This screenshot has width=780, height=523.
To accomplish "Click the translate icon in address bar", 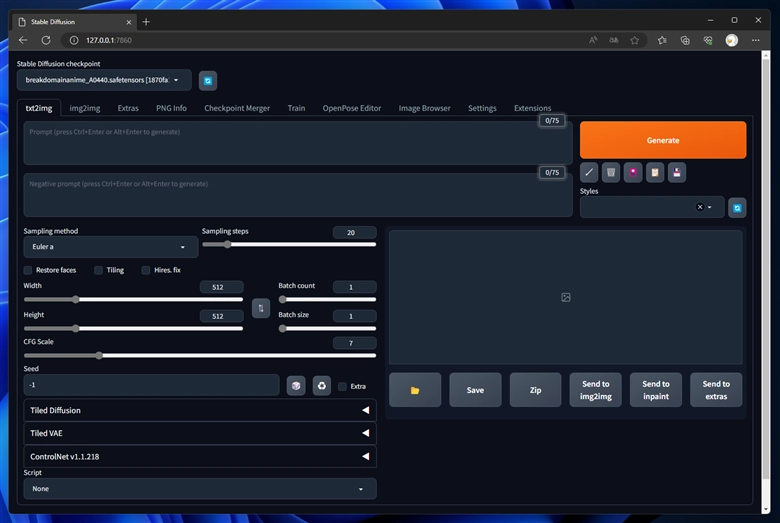I will click(614, 40).
